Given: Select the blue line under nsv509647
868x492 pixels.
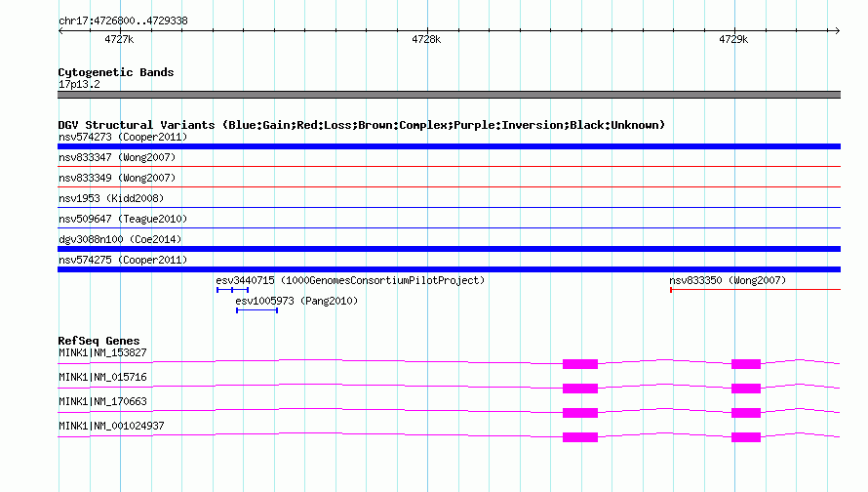Looking at the screenshot, I should [x=449, y=227].
